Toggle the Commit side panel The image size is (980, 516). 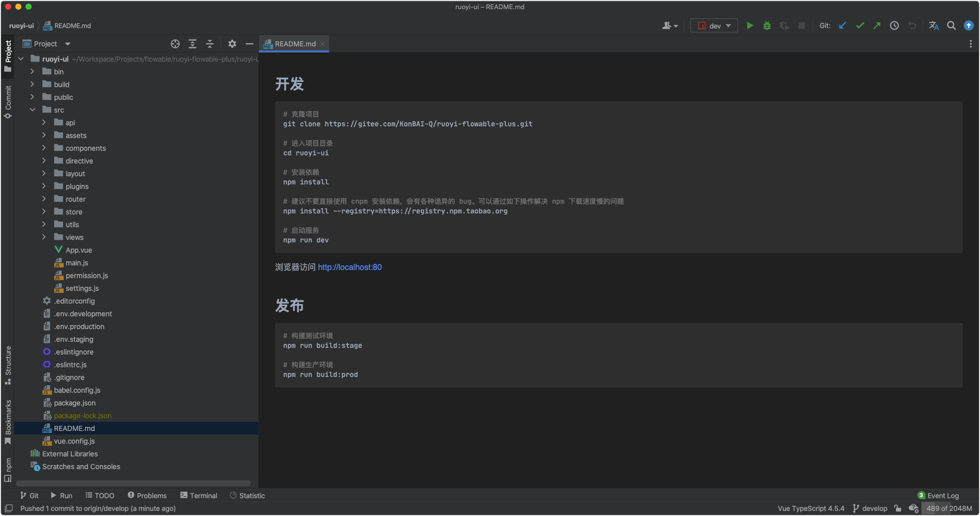coord(8,101)
